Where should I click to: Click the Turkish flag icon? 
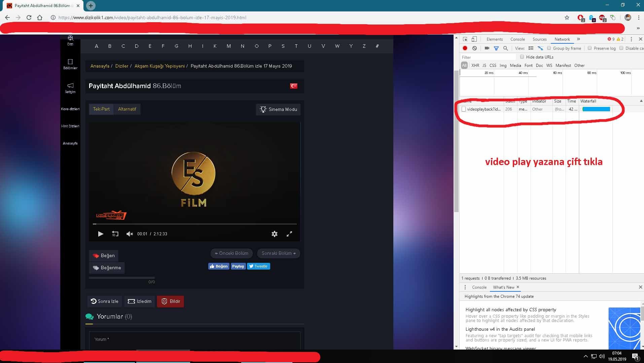(293, 86)
